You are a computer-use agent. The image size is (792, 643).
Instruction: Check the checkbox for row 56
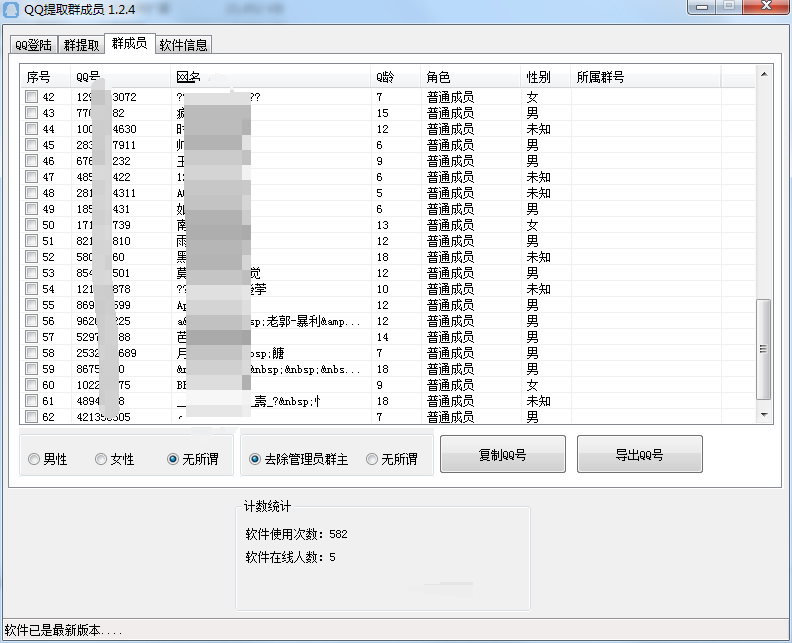pyautogui.click(x=31, y=321)
